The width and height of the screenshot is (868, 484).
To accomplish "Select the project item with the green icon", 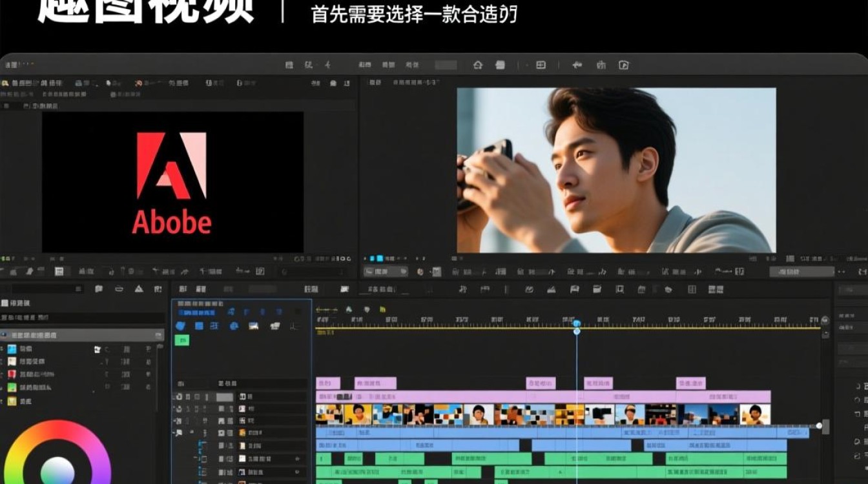I will click(x=12, y=387).
